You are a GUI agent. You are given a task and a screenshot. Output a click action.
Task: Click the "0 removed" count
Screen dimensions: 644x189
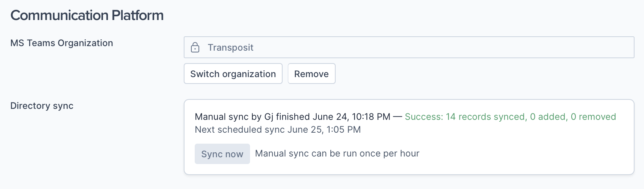pos(593,117)
